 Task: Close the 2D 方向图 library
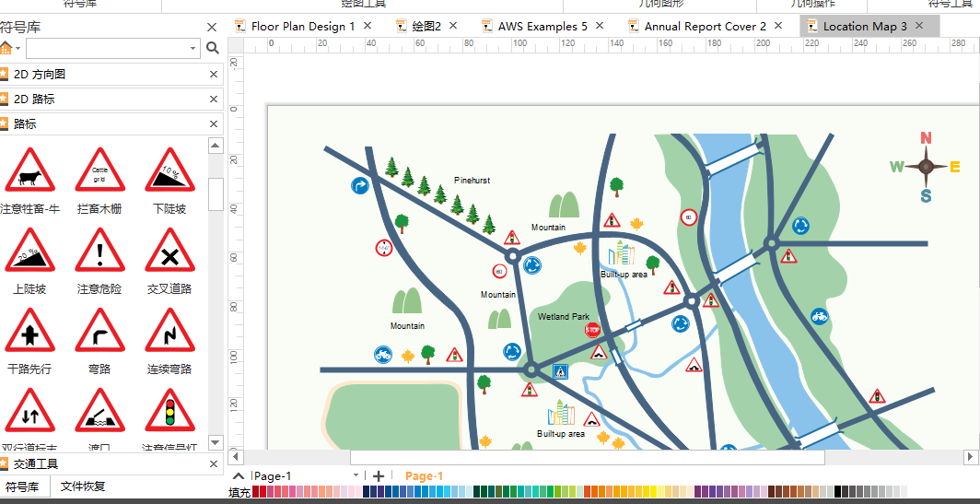point(214,75)
